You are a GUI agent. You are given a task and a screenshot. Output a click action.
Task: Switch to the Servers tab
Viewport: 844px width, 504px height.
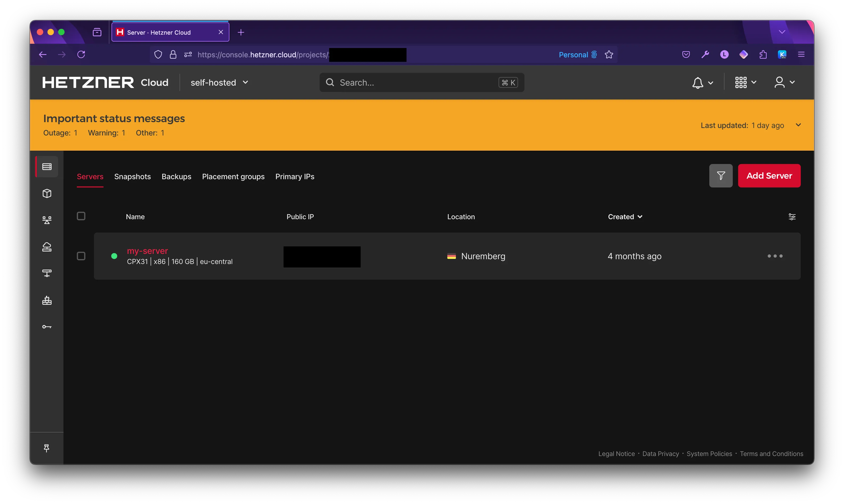click(x=90, y=177)
